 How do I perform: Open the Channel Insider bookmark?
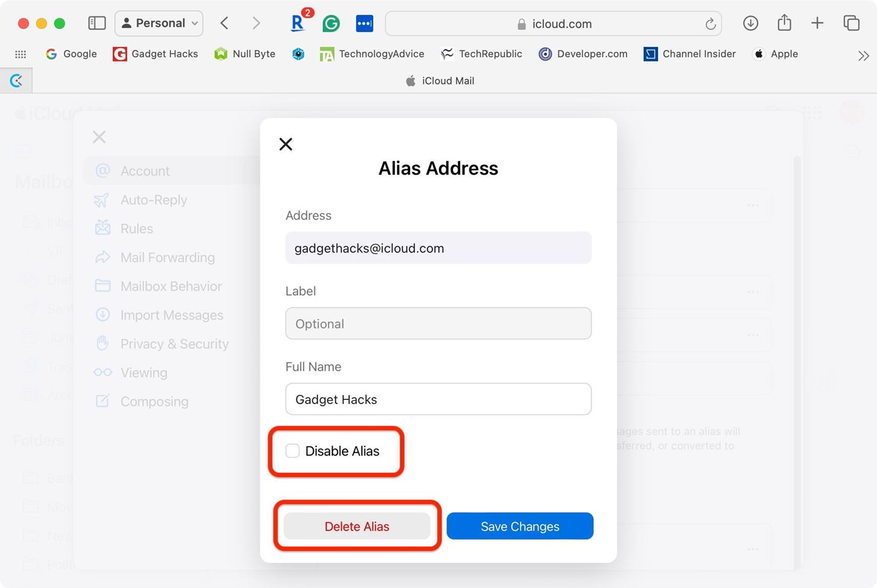690,54
